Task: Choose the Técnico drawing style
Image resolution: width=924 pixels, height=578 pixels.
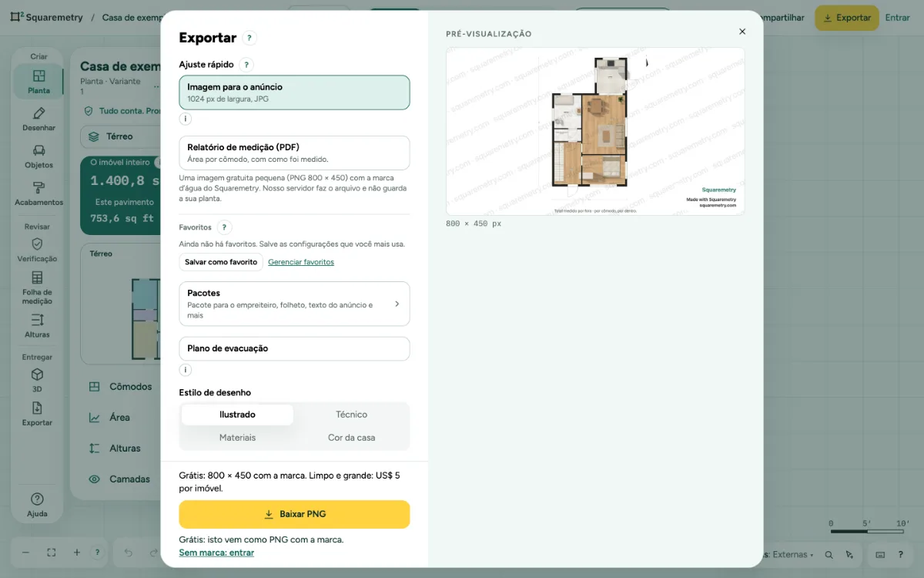Action: click(x=351, y=415)
